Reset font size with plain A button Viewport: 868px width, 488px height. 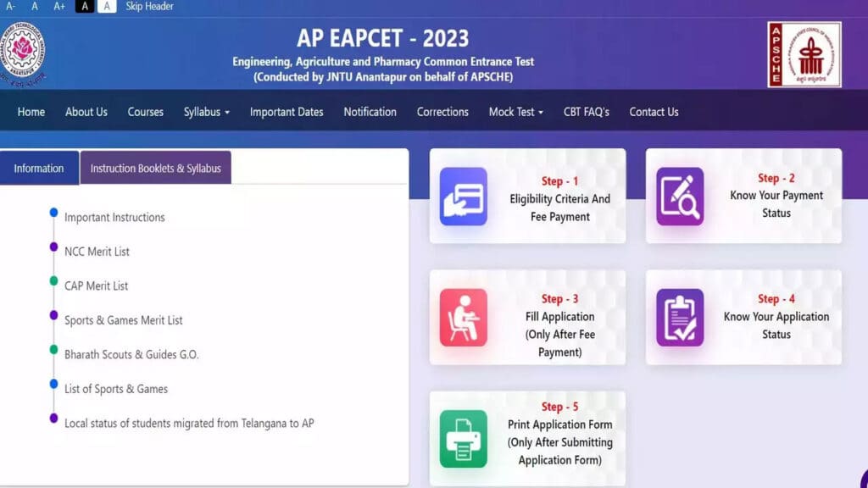tap(35, 6)
